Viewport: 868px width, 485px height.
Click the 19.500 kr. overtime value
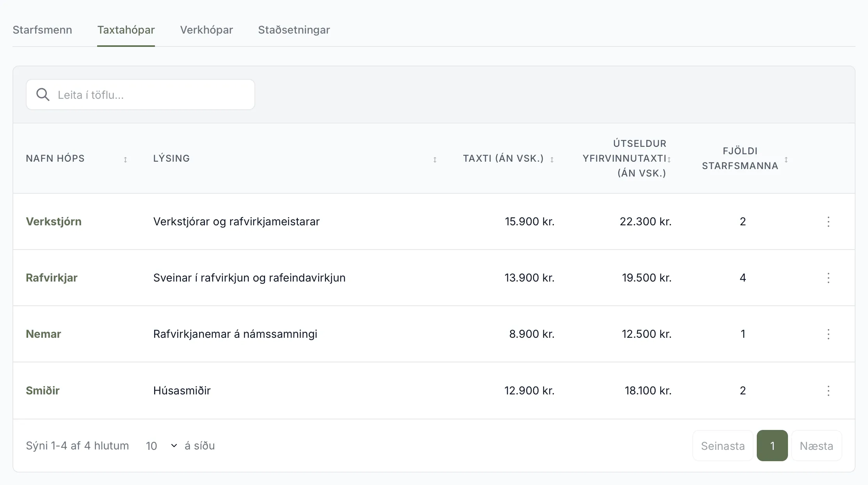click(647, 278)
